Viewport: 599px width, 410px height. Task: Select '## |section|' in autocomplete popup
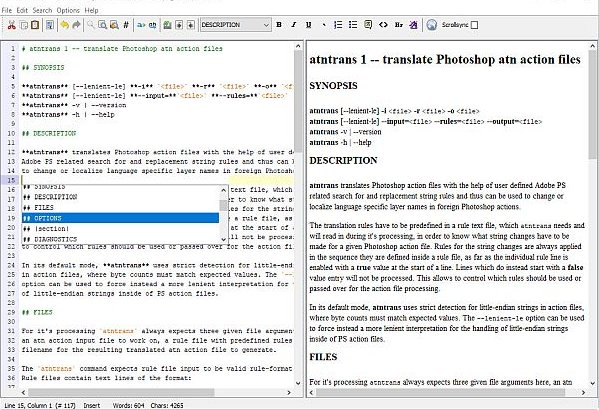120,228
